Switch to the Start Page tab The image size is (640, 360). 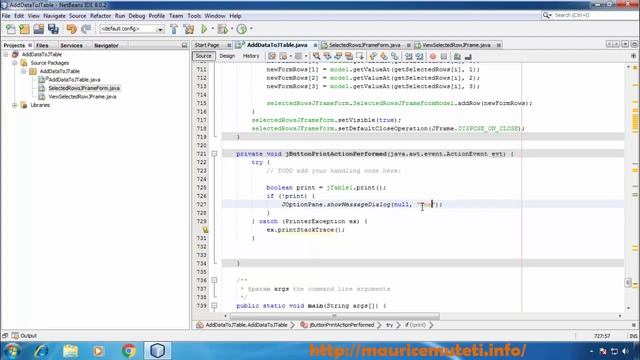(207, 45)
